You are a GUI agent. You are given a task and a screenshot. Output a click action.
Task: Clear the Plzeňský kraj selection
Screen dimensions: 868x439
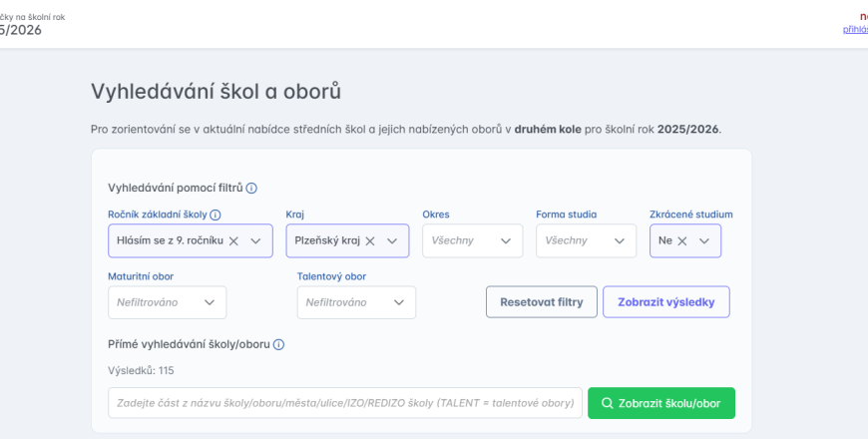coord(370,240)
